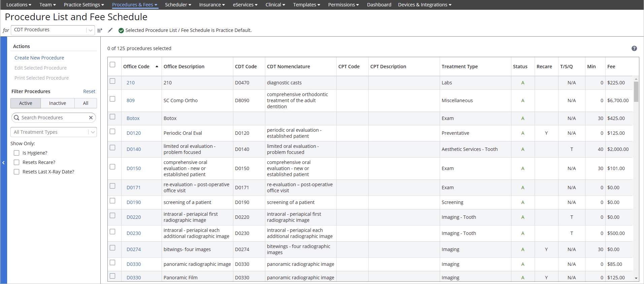Switch to the Inactive filter tab

(x=57, y=103)
